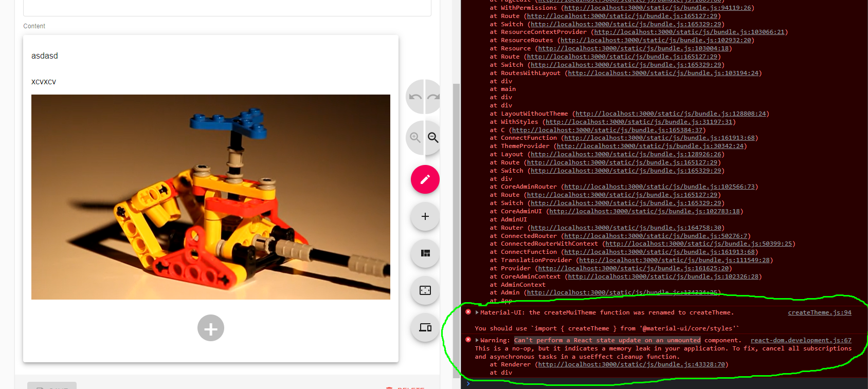Open the CoreAdminUI stack trace link
868x389 pixels.
[644, 211]
